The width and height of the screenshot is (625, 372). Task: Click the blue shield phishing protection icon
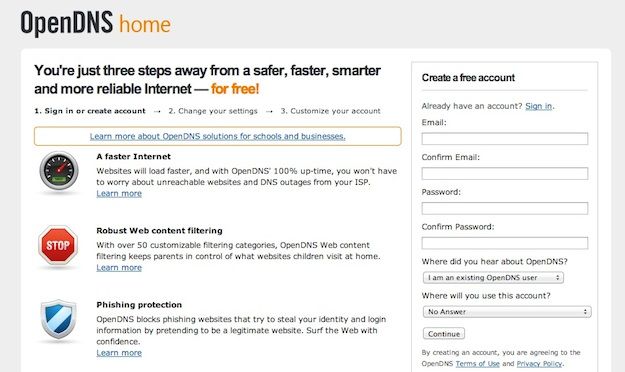pyautogui.click(x=59, y=319)
